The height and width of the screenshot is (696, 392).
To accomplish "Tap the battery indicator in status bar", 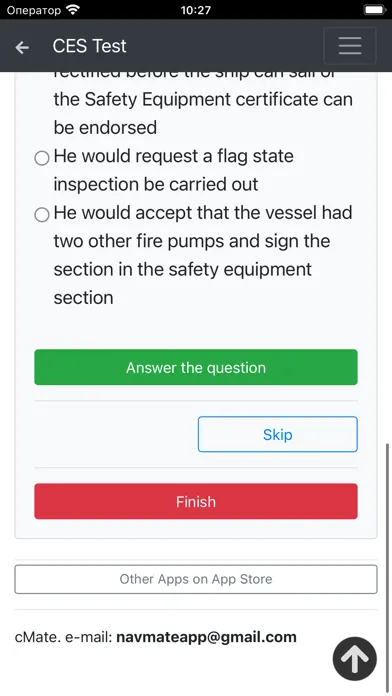I will [375, 10].
